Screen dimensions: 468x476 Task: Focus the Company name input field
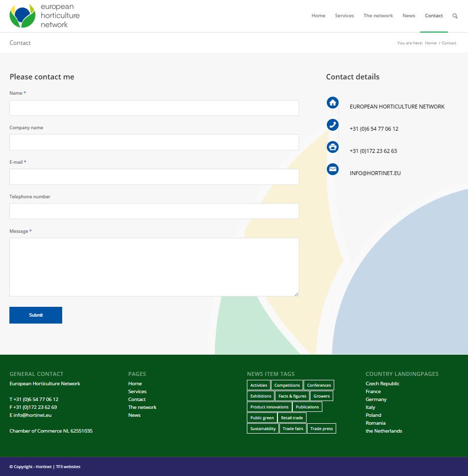tap(154, 143)
